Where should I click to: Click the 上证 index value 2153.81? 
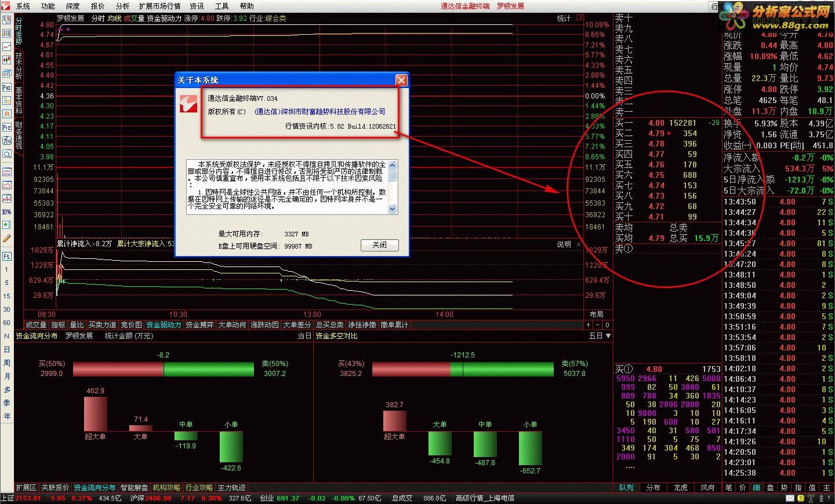(x=28, y=498)
